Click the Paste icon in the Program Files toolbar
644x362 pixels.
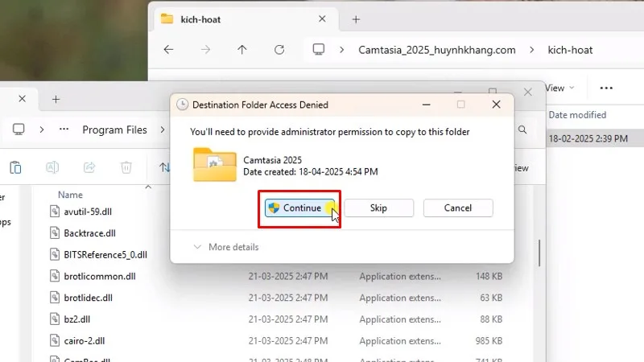pos(15,167)
